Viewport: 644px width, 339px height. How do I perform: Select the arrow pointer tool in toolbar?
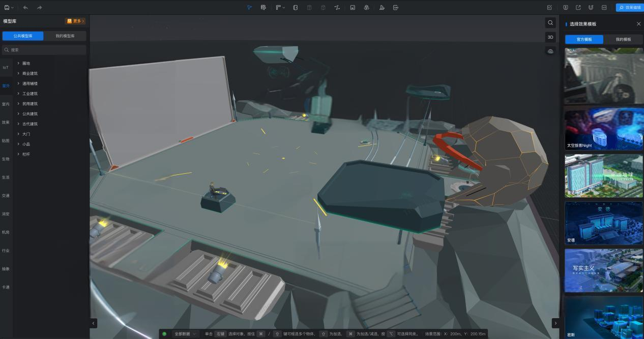click(x=249, y=8)
